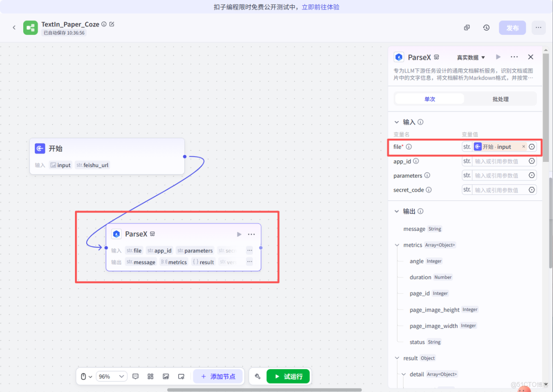
Task: Open the more options menu in the top bar
Action: tap(538, 28)
